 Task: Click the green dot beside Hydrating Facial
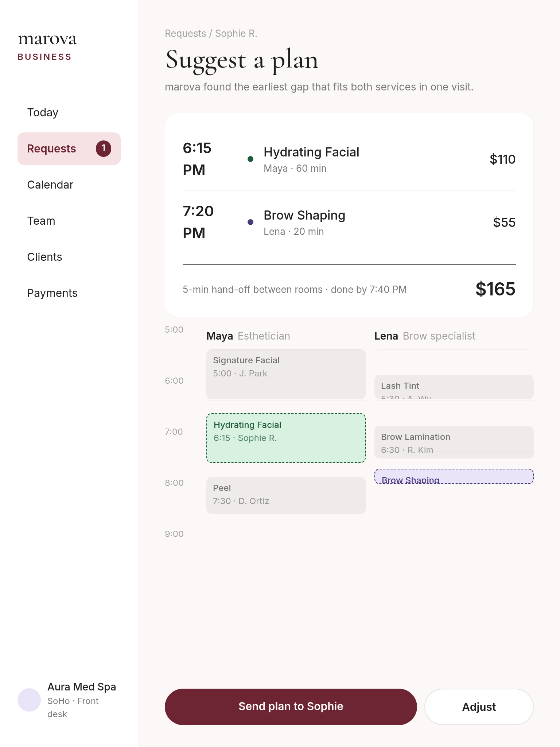coord(250,159)
